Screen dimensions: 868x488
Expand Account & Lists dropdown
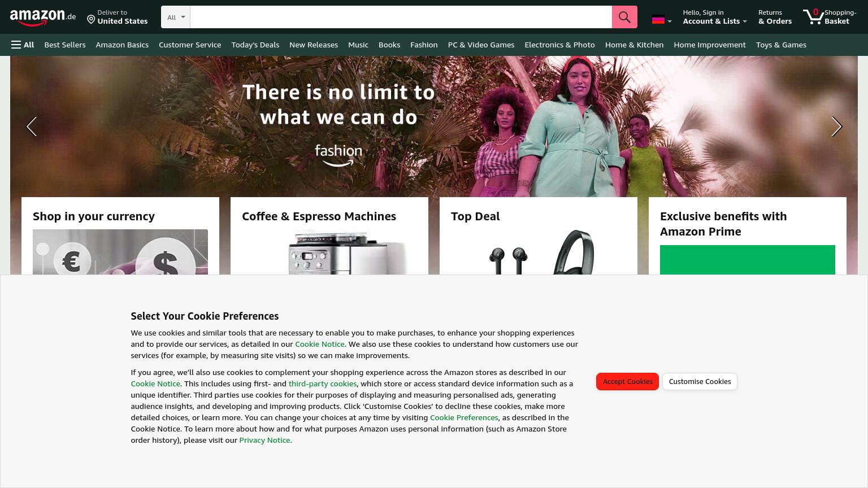715,17
